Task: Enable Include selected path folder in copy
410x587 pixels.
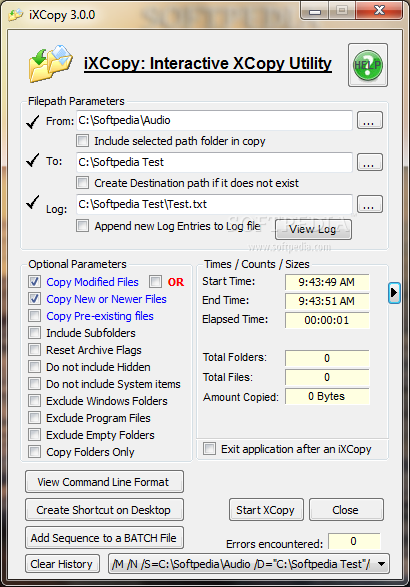Action: (82, 141)
